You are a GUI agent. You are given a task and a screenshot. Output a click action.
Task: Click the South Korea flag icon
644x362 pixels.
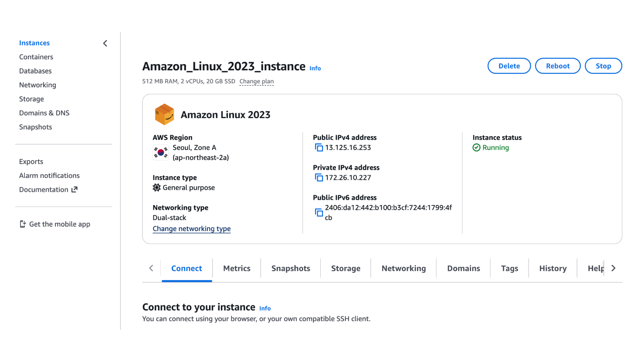[x=161, y=153]
